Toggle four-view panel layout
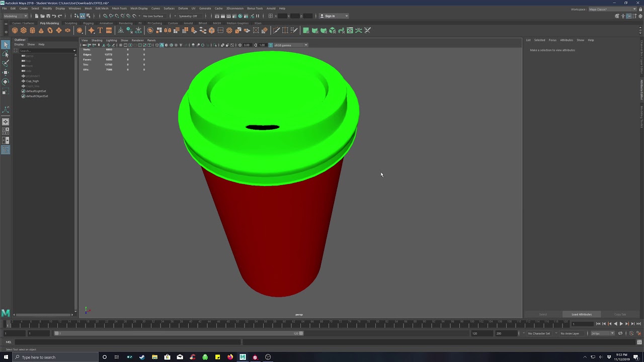Image resolution: width=644 pixels, height=362 pixels. tap(6, 131)
